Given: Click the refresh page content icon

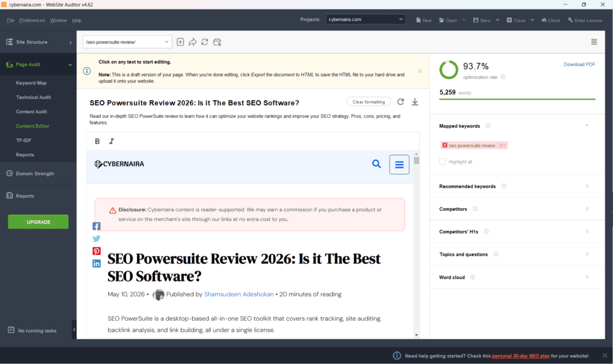Looking at the screenshot, I should (x=205, y=42).
